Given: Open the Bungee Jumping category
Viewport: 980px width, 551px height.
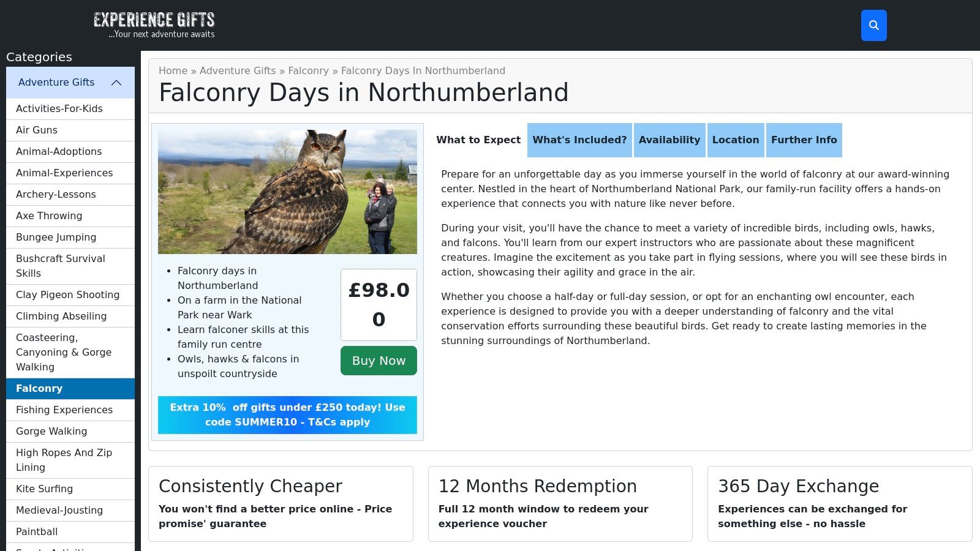Looking at the screenshot, I should point(56,238).
